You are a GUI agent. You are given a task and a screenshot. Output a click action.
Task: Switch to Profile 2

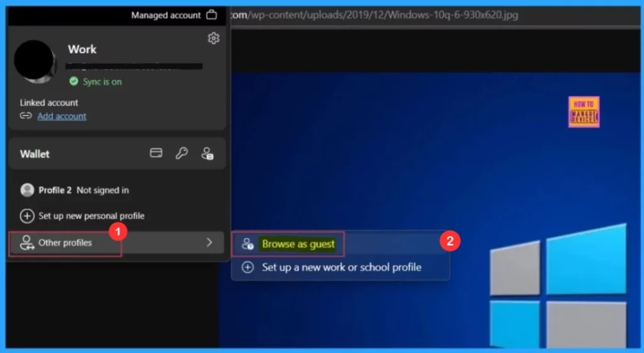[x=84, y=190]
